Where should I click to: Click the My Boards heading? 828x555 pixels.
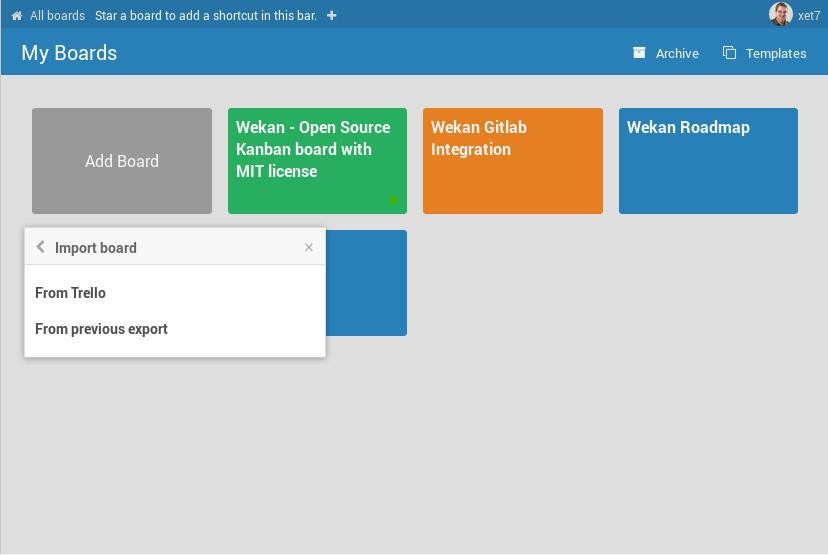(69, 53)
